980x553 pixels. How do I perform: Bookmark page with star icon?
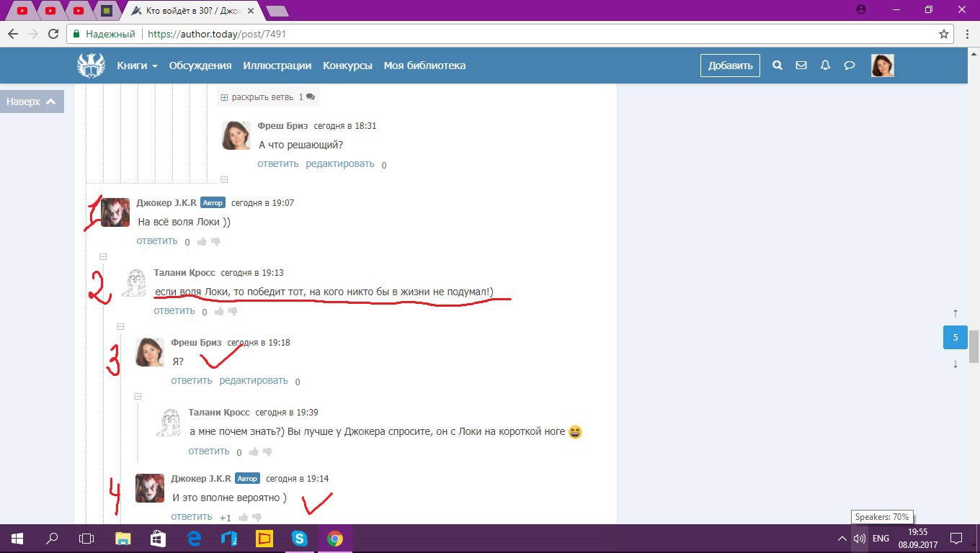pyautogui.click(x=944, y=34)
